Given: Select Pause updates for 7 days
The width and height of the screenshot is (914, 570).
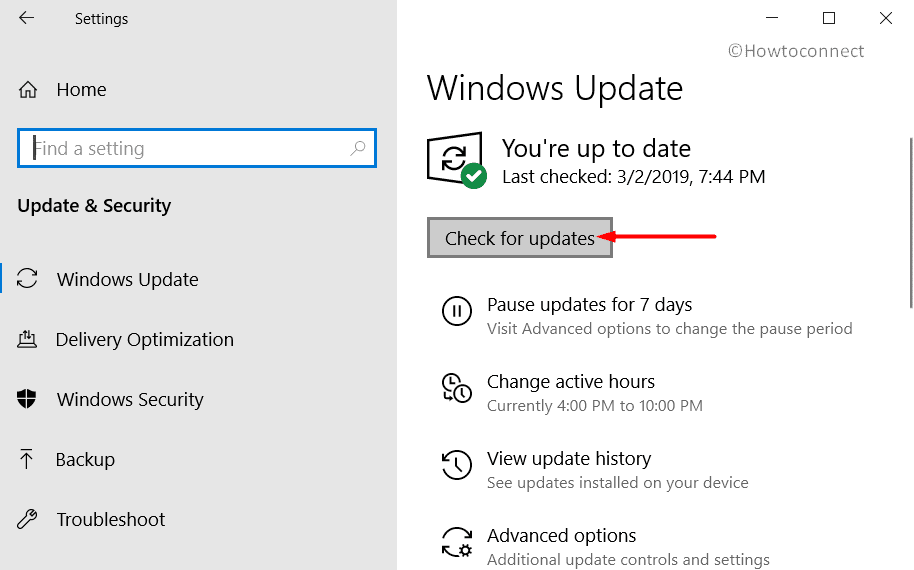Looking at the screenshot, I should (589, 304).
